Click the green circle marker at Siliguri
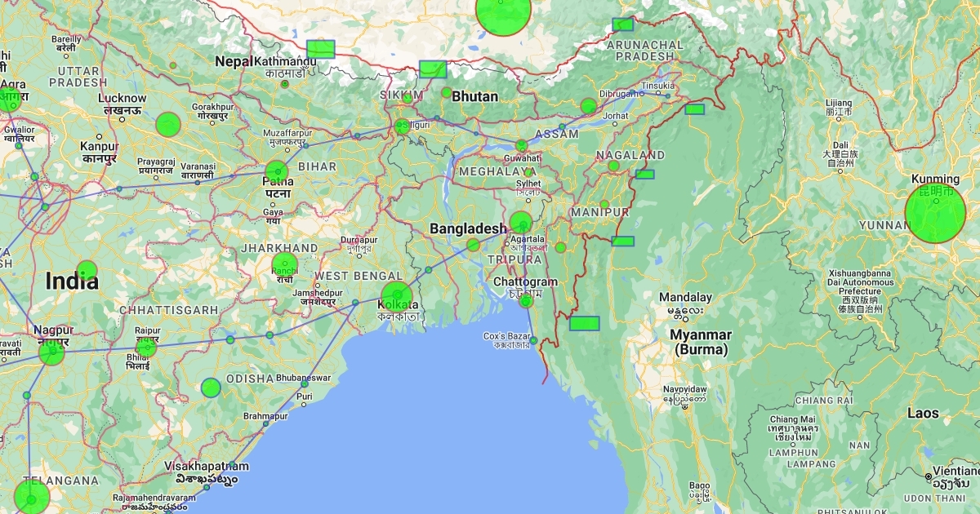The width and height of the screenshot is (980, 514). pos(402,126)
